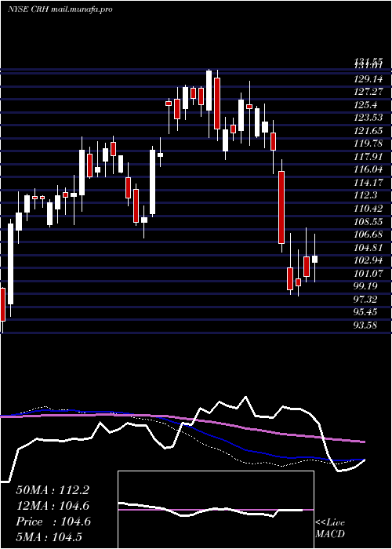The height and width of the screenshot is (549, 392).
Task: Click the 106.68 price axis label
Action: (368, 235)
